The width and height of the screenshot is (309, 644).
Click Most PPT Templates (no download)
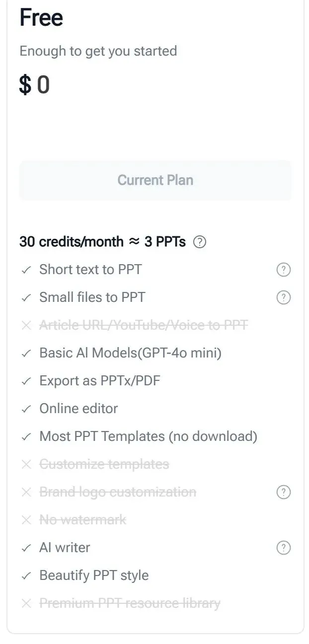[x=148, y=436]
